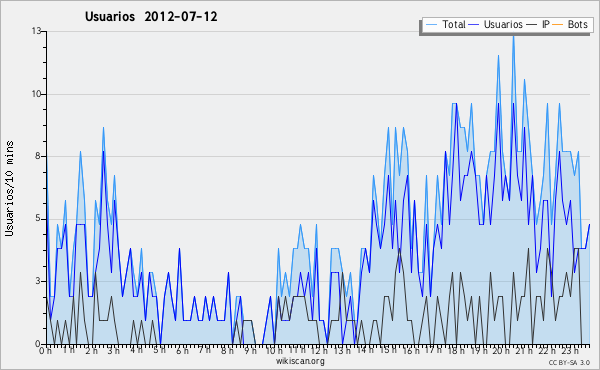Click the x-axis label '20 h'
The image size is (600, 370).
pos(502,351)
